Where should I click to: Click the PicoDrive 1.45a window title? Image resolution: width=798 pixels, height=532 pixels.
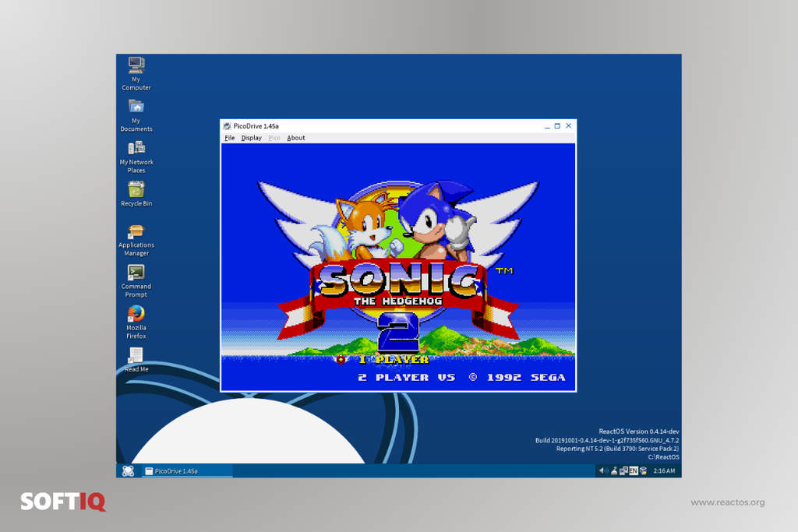[x=256, y=126]
